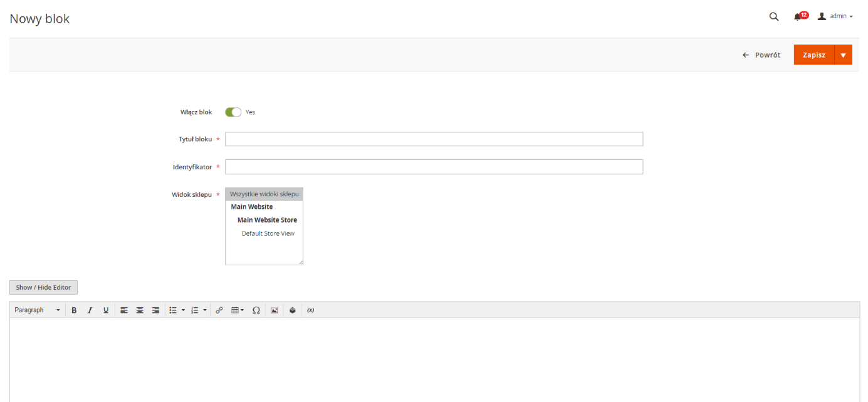Insert a variable using (x) icon

click(x=310, y=310)
